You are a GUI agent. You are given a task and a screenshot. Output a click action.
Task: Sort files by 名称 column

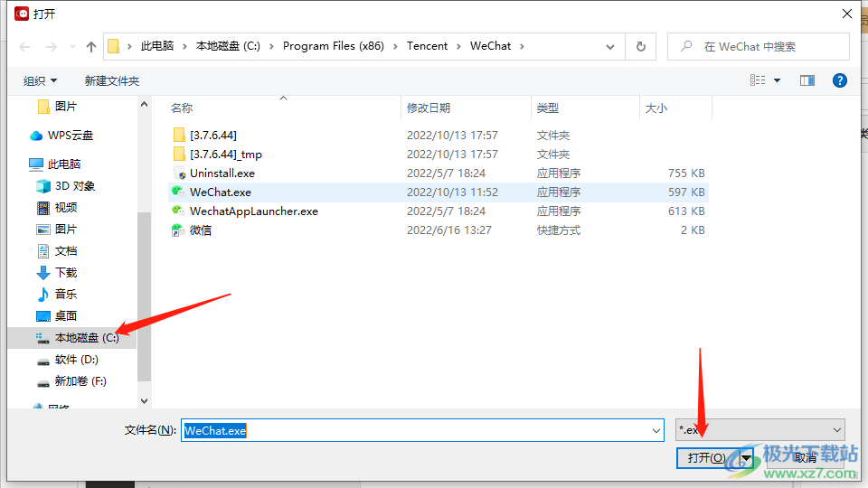click(x=182, y=108)
